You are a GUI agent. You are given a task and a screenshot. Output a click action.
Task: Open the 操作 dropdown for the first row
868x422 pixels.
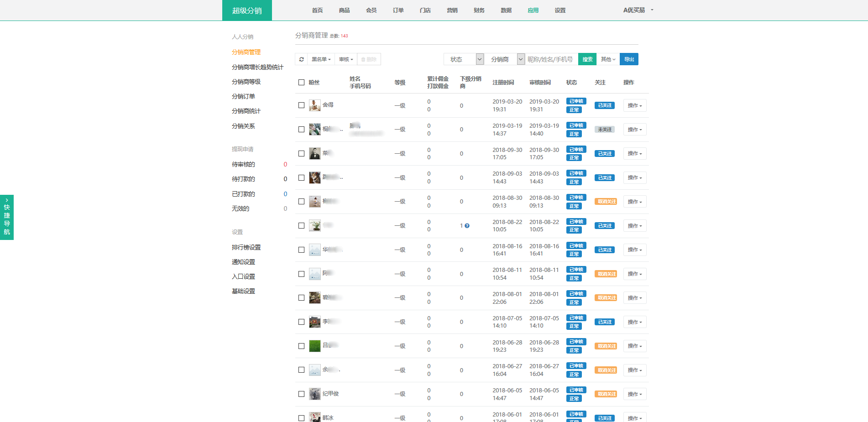(634, 105)
